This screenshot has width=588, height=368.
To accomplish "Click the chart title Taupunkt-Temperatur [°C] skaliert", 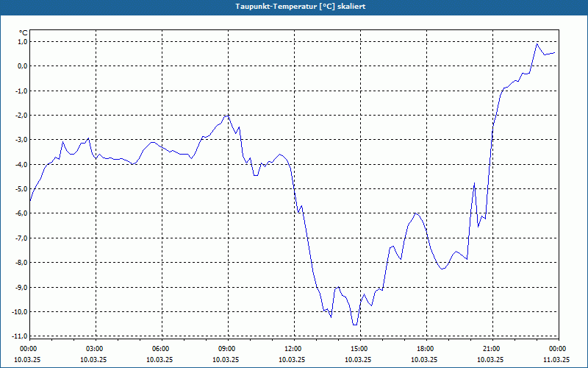I will click(x=301, y=7).
